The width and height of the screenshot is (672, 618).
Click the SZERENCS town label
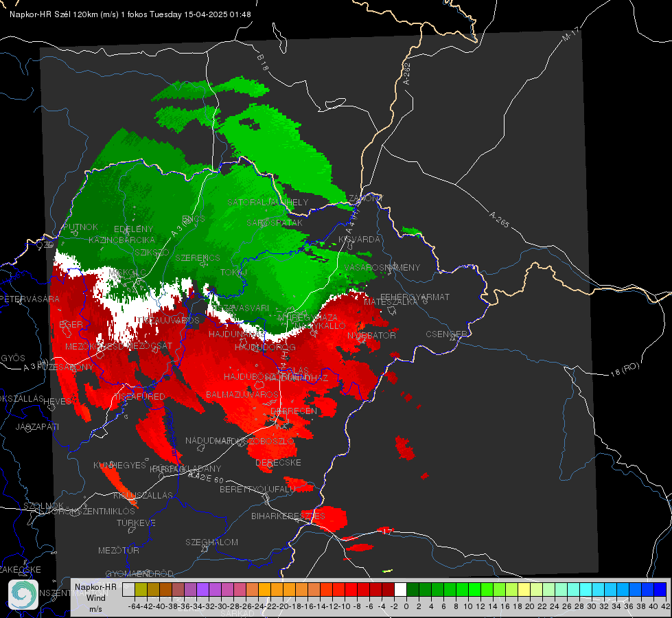click(x=198, y=257)
